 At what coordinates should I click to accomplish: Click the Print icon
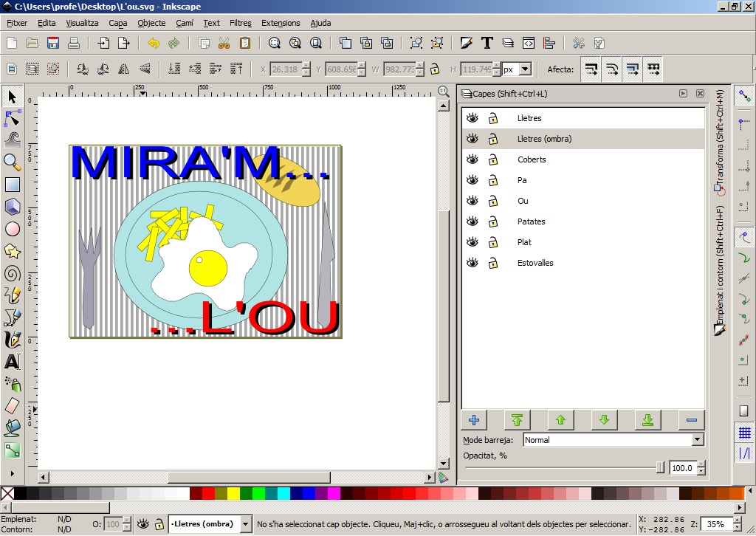(x=74, y=43)
